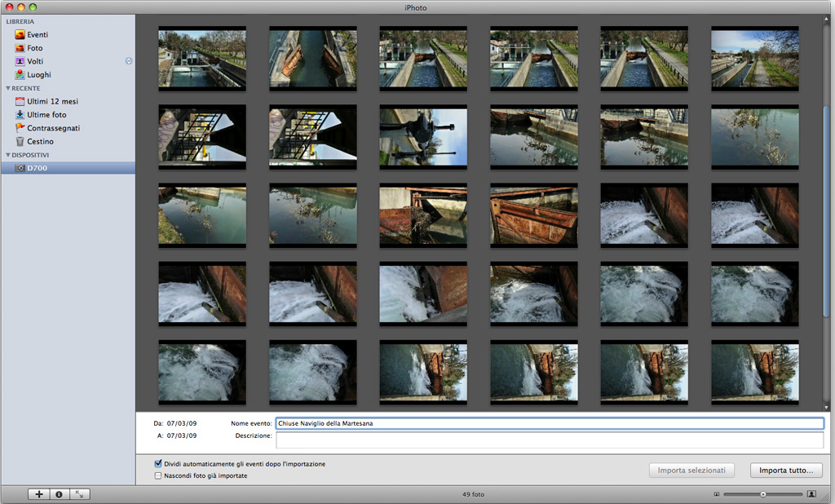
Task: Select first thumbnail of canal lock
Action: click(x=202, y=59)
